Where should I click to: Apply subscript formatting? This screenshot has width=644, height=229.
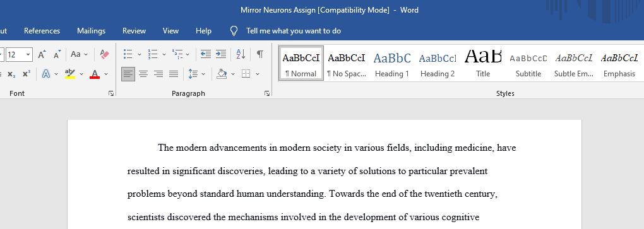click(x=11, y=74)
